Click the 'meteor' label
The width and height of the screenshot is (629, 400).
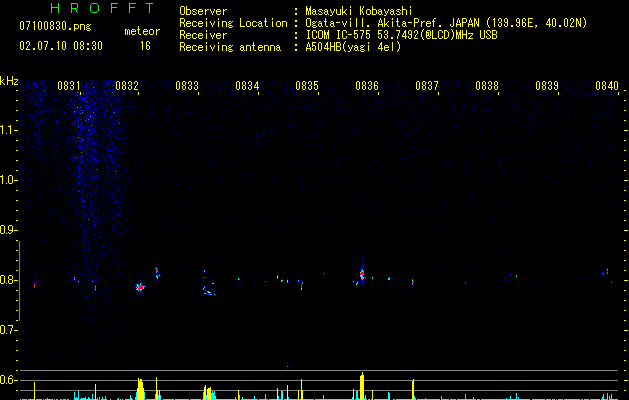pos(142,31)
